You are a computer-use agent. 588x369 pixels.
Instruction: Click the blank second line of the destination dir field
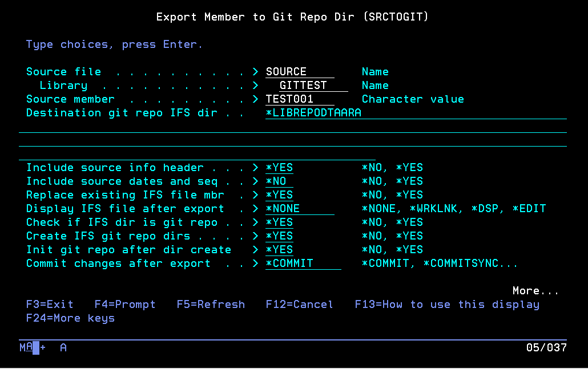point(292,127)
